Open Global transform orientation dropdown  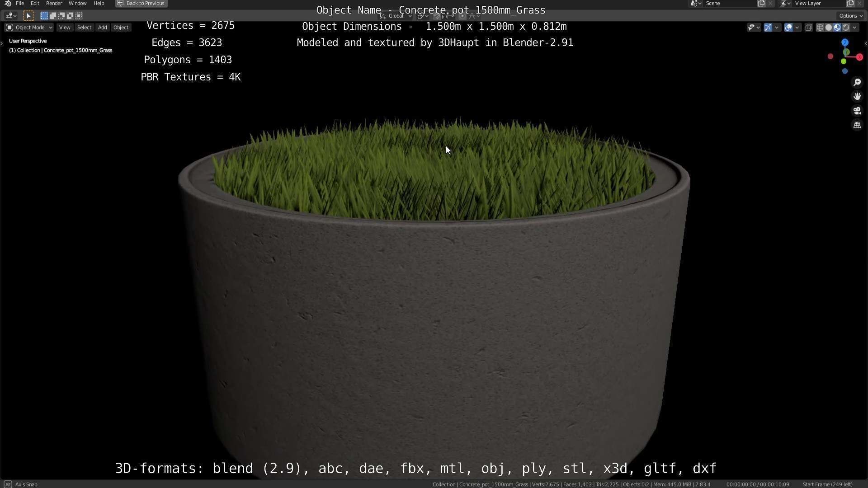point(396,16)
